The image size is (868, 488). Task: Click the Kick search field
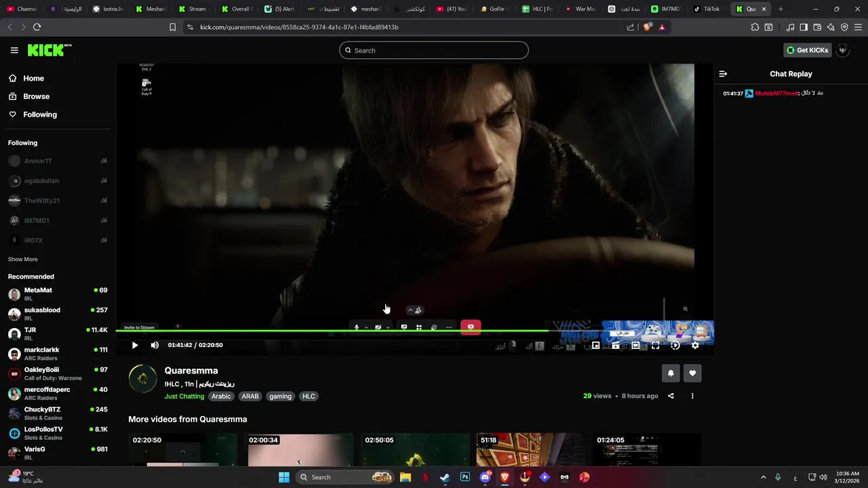coord(434,50)
